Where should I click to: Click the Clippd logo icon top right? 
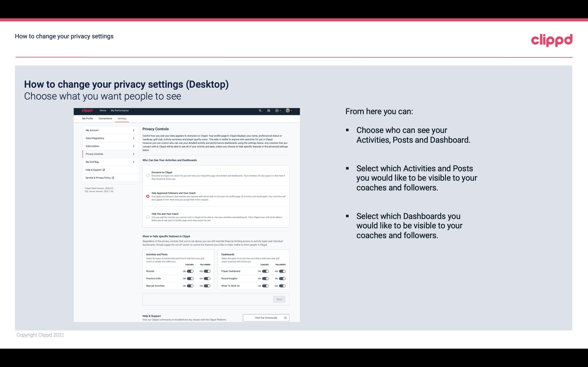(x=552, y=40)
